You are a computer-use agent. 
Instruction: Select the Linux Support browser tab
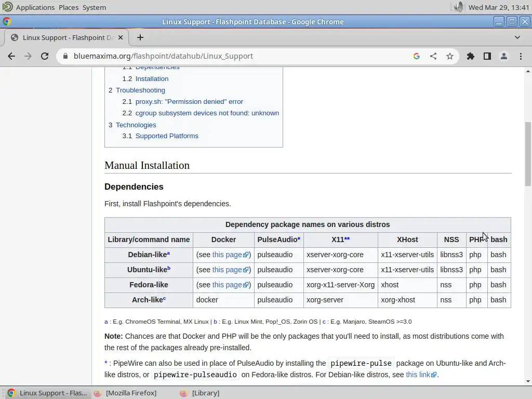(x=66, y=37)
